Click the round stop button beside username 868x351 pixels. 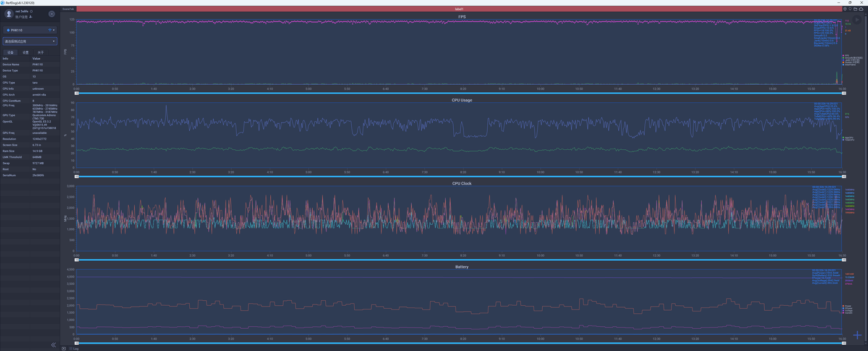click(51, 14)
